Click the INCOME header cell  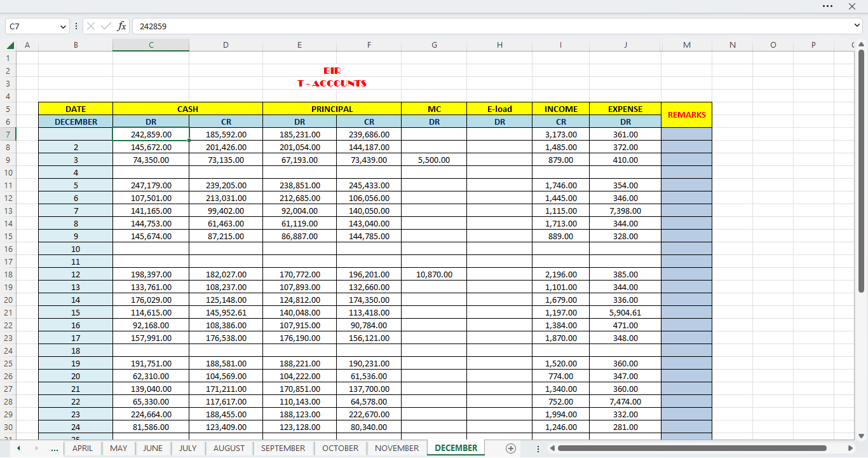point(561,109)
